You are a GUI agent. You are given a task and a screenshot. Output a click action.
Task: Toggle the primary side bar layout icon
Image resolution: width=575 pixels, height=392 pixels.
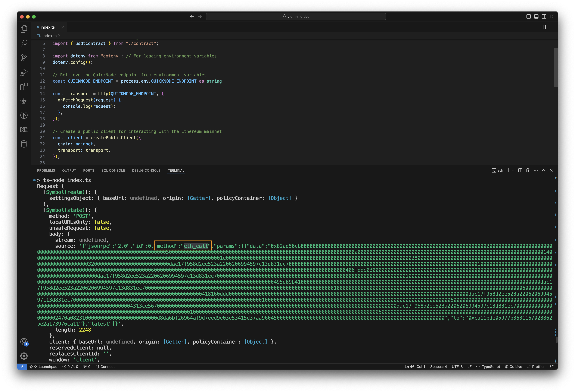pos(528,17)
